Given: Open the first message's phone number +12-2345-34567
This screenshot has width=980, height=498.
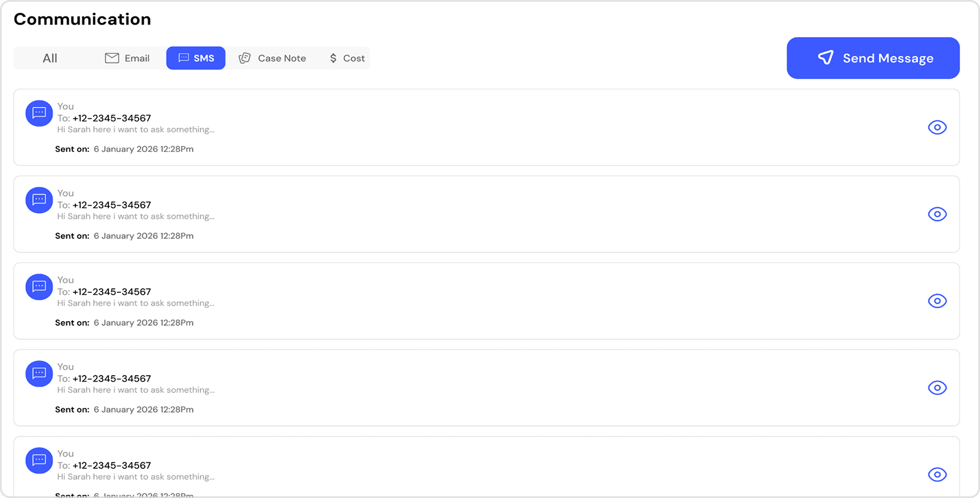Looking at the screenshot, I should coord(112,118).
